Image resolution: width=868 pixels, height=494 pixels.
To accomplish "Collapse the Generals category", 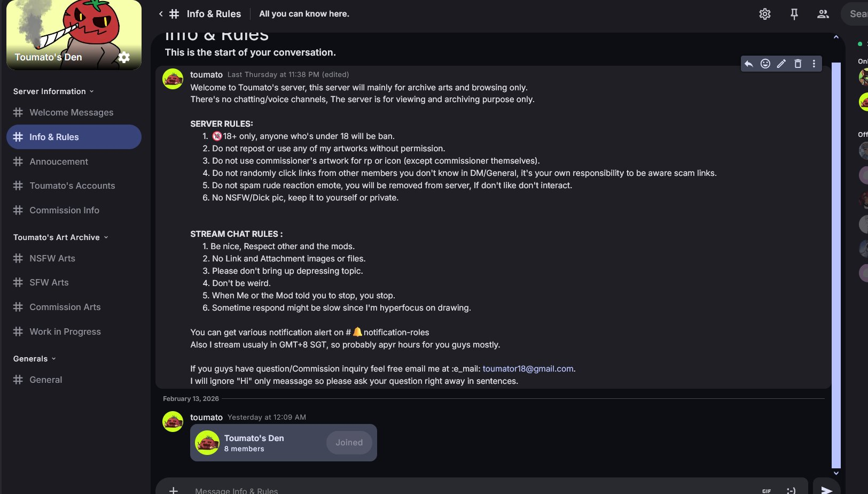I will tap(34, 359).
